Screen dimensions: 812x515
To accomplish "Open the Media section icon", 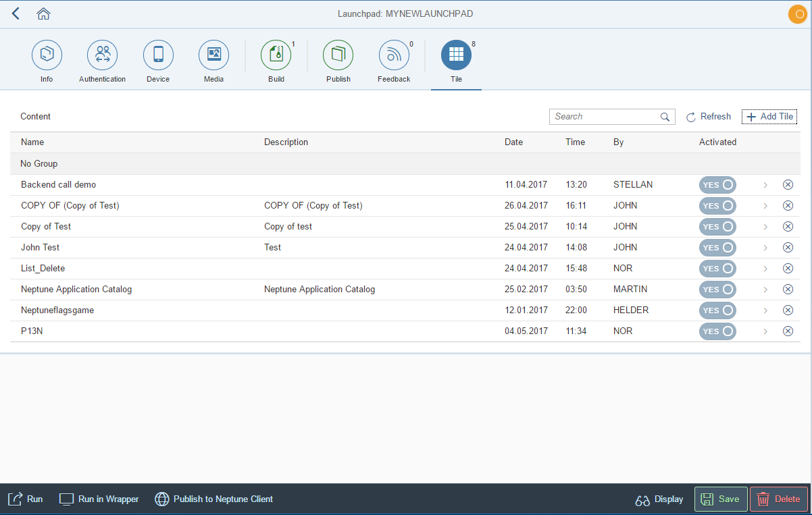I will 213,55.
